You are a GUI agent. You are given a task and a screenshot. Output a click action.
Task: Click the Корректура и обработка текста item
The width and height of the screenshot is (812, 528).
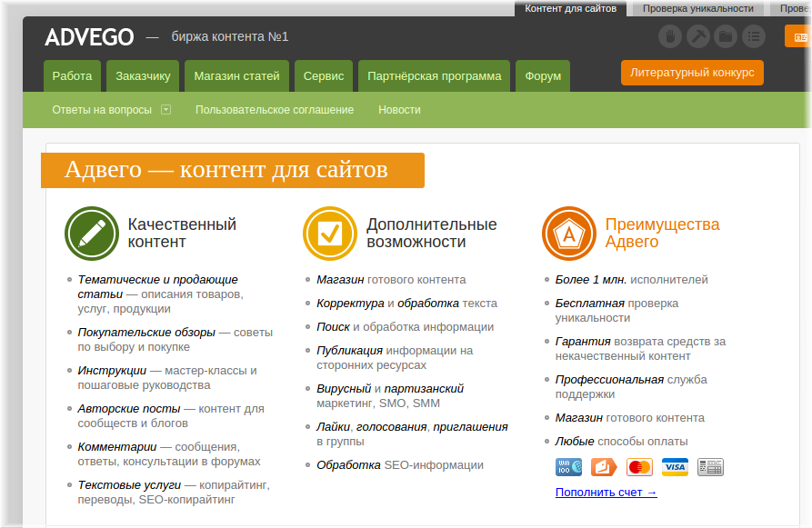(407, 304)
